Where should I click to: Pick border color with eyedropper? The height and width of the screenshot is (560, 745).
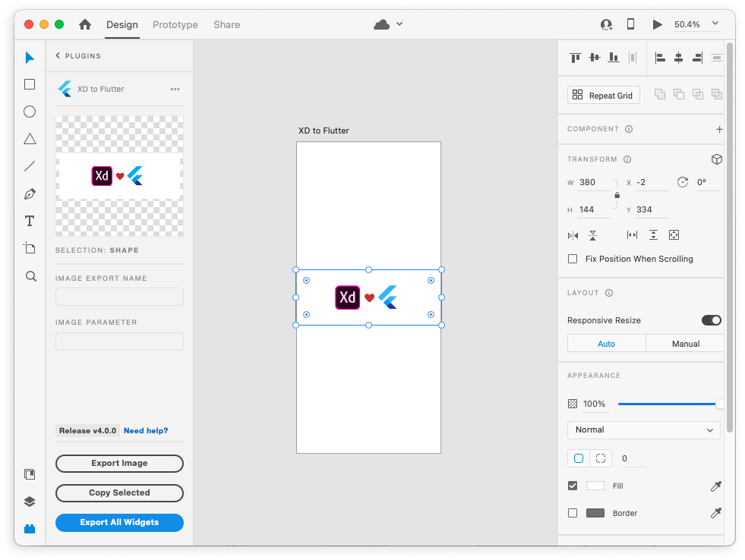click(x=715, y=513)
